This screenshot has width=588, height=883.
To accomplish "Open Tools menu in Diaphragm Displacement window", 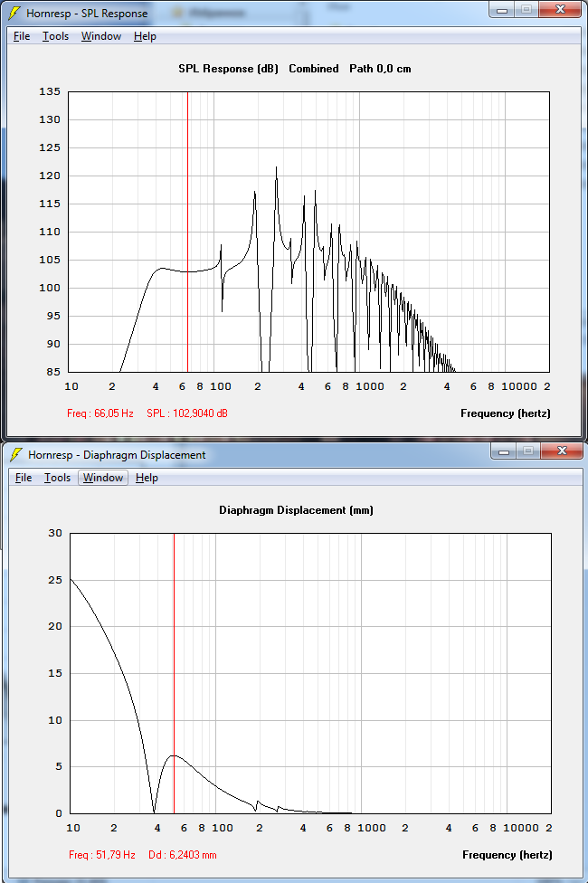I will (58, 478).
